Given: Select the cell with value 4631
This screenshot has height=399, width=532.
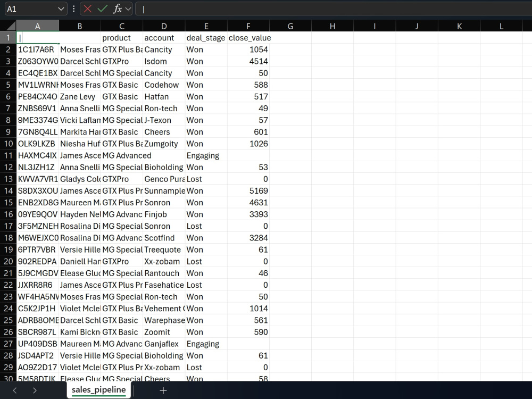Looking at the screenshot, I should point(248,203).
